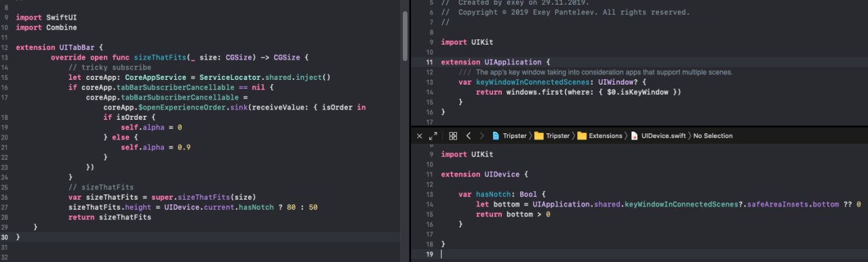The height and width of the screenshot is (262, 868).
Task: Click 'import Combine' in left editor
Action: 46,28
